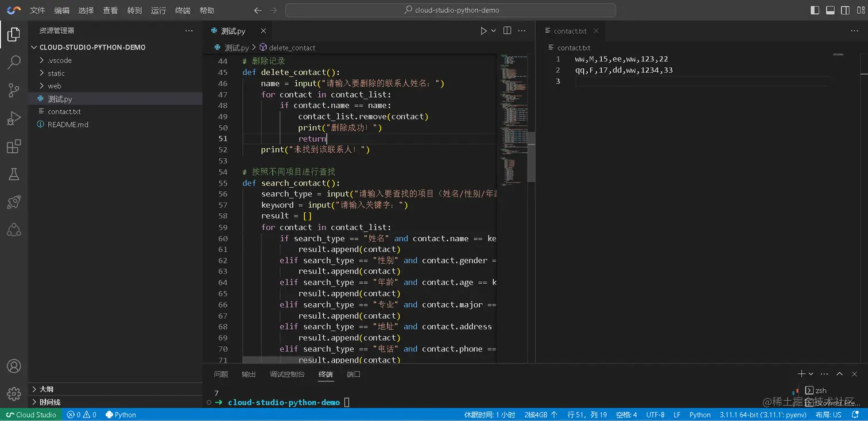Click the delete_contact breadcrumb
This screenshot has width=868, height=421.
tap(287, 48)
